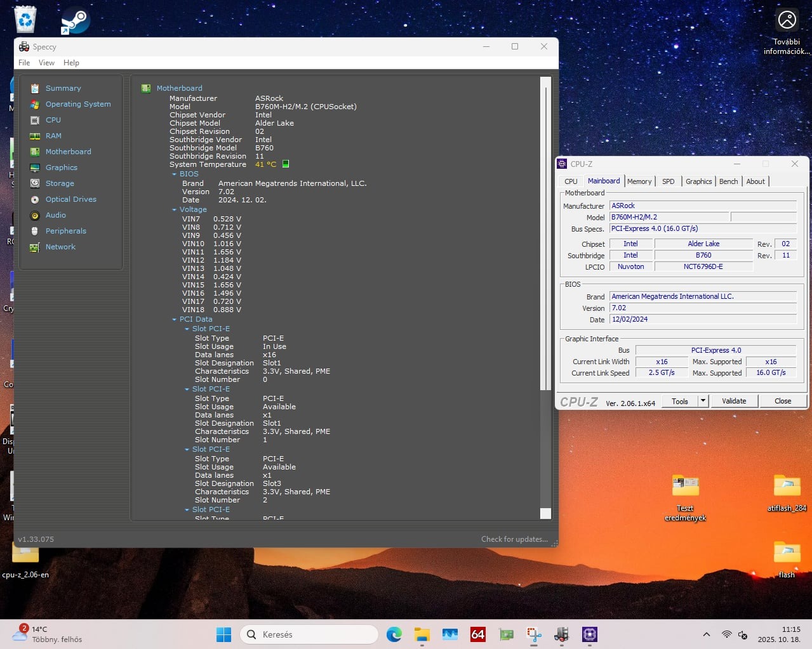Open the View menu in Speccy
Image resolution: width=812 pixels, height=649 pixels.
pos(46,63)
